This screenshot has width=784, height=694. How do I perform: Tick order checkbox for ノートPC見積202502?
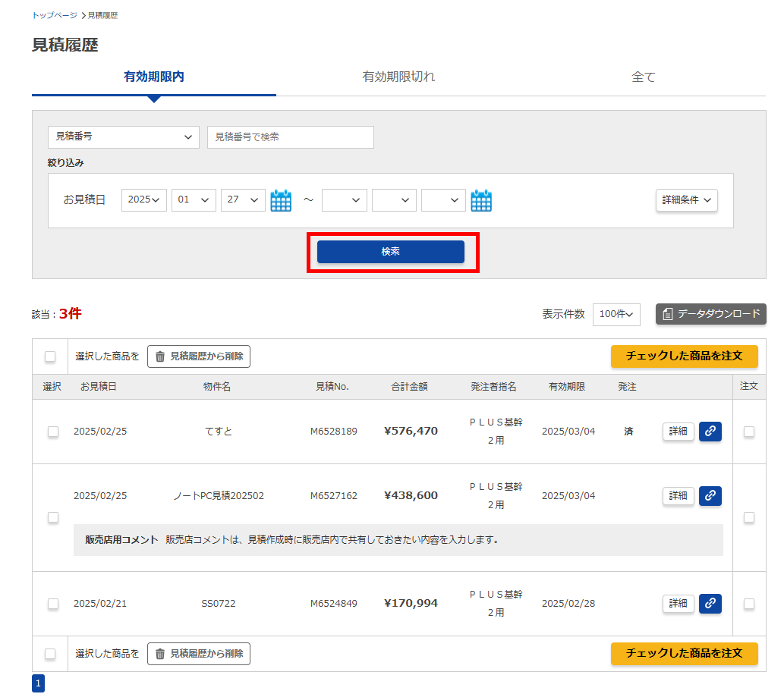click(x=749, y=517)
